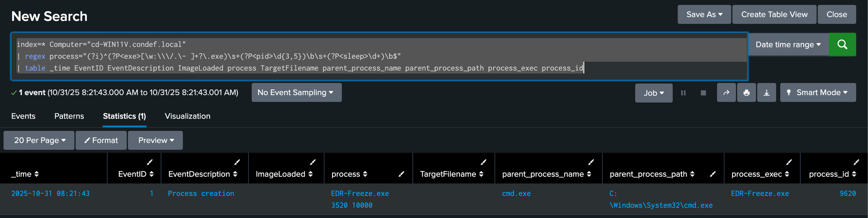This screenshot has height=218, width=868.
Task: Open the EDR-Freeze.exe process_exec value
Action: [x=759, y=193]
